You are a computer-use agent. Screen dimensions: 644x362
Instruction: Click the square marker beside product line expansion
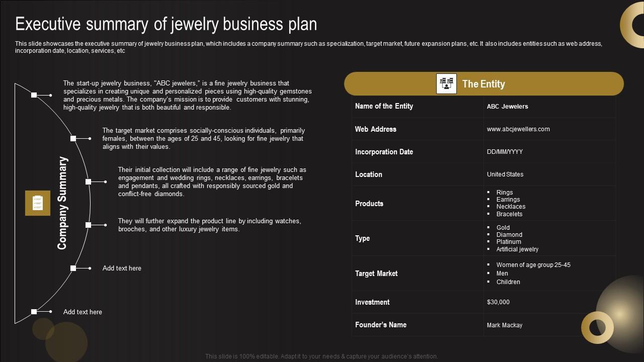click(x=89, y=225)
